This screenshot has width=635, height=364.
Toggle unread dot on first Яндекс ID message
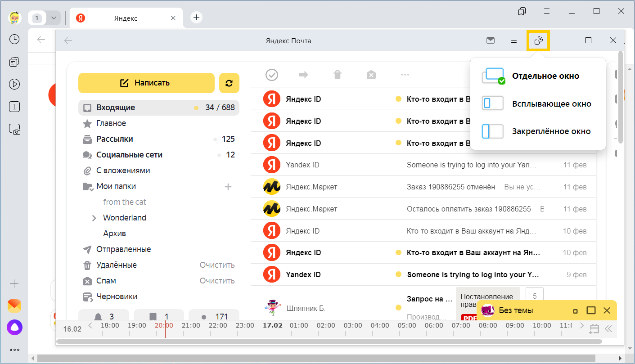[398, 99]
